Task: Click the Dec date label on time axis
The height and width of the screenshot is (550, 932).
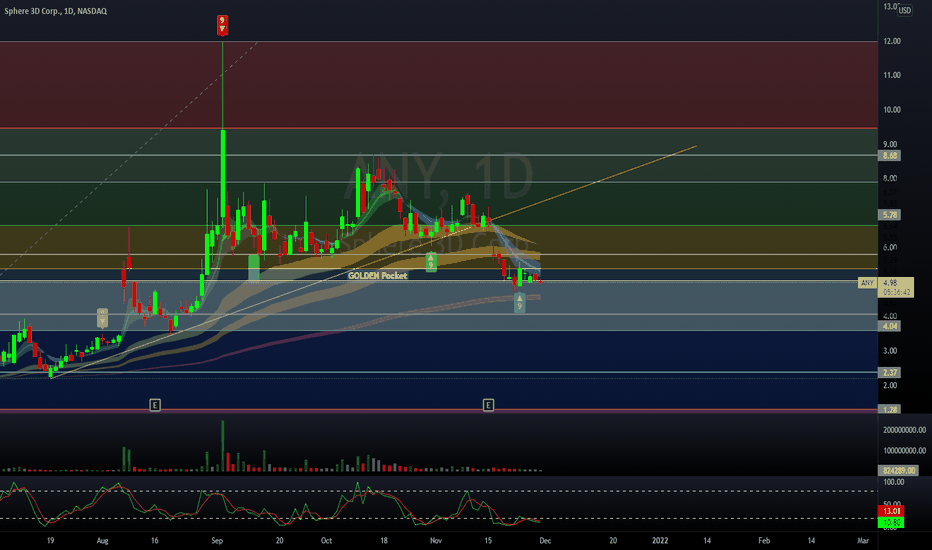Action: pyautogui.click(x=545, y=540)
